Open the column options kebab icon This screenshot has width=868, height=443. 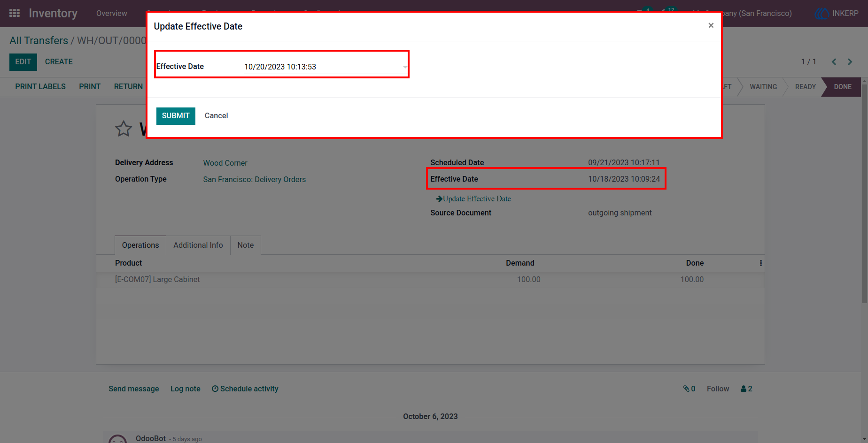pyautogui.click(x=760, y=263)
